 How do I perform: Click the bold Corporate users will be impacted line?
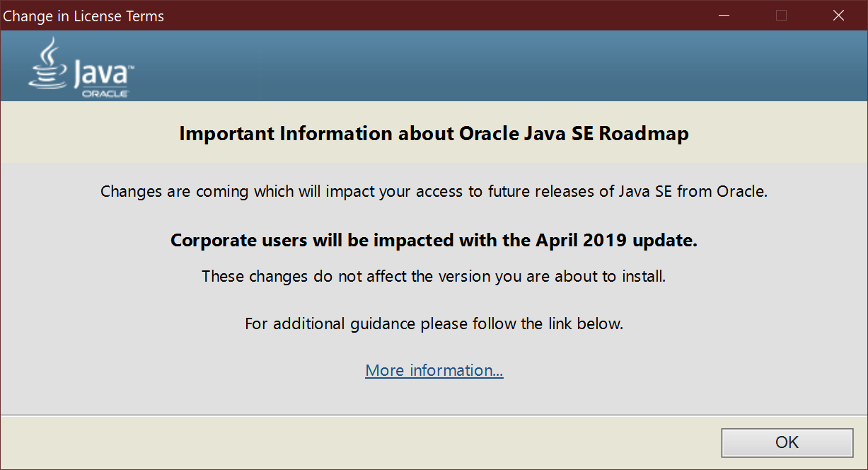pyautogui.click(x=434, y=240)
